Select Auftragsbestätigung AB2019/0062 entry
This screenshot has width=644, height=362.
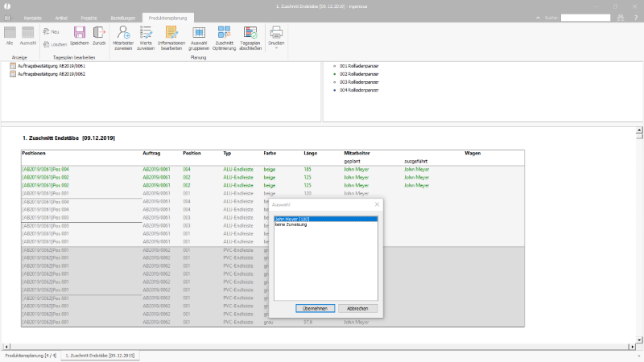[x=47, y=74]
